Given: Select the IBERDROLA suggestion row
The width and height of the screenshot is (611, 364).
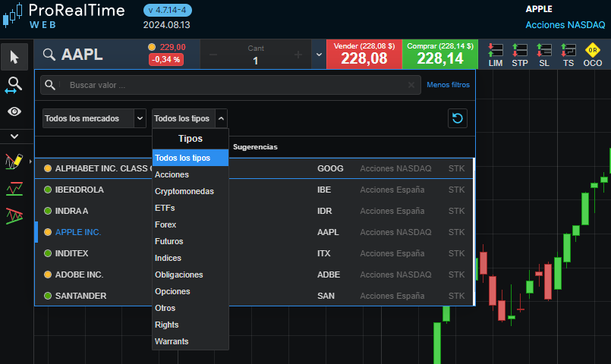Looking at the screenshot, I should [x=254, y=190].
